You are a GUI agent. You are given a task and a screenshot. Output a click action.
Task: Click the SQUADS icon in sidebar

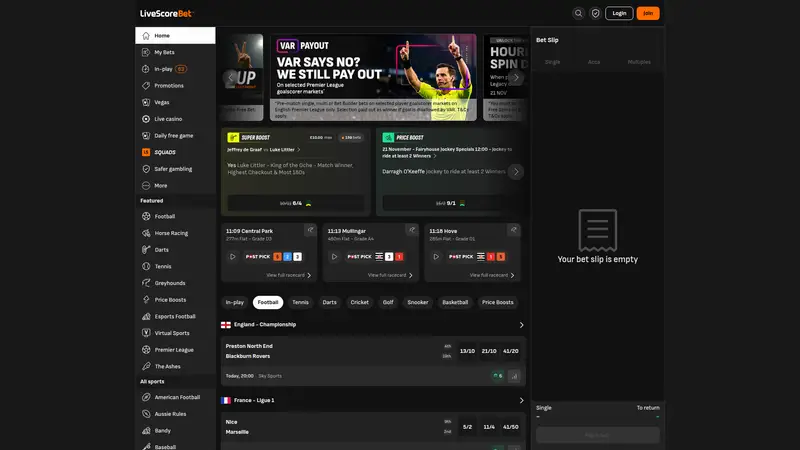(x=146, y=152)
